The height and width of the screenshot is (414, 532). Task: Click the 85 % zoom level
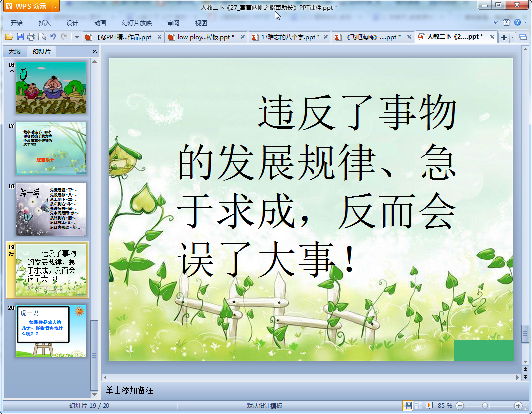tap(445, 405)
